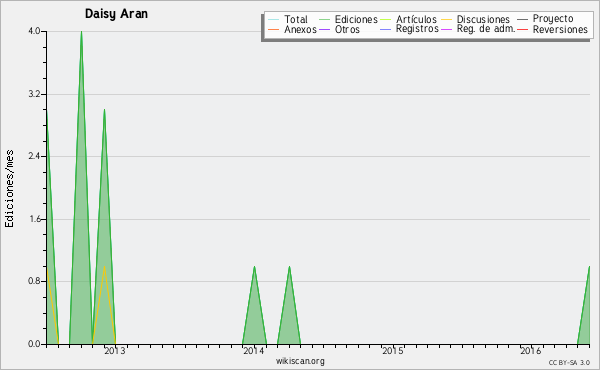Click the 2013 x-axis label
600x370 pixels.
(x=115, y=351)
